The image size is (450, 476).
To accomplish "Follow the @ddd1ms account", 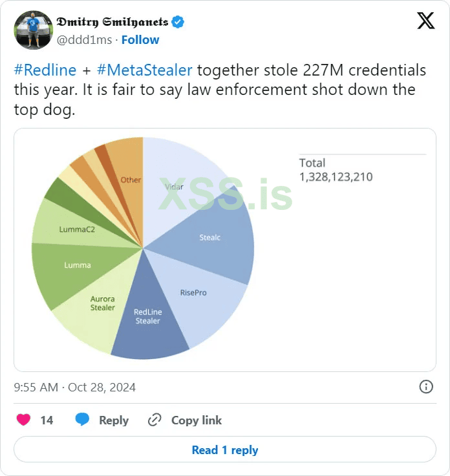I will coord(140,39).
